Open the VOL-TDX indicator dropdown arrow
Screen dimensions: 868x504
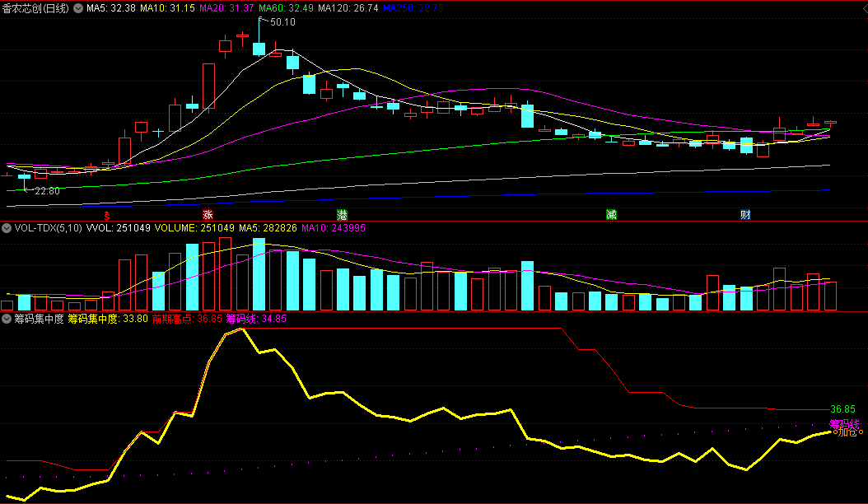[7, 228]
